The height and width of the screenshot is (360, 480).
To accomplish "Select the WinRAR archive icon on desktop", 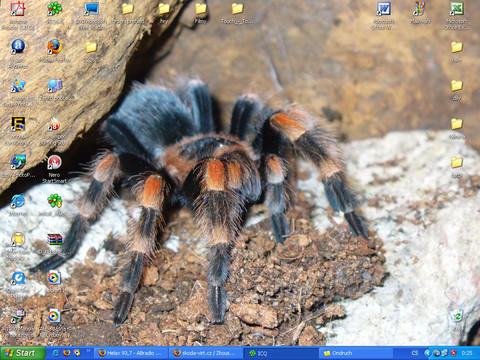I will click(55, 244).
